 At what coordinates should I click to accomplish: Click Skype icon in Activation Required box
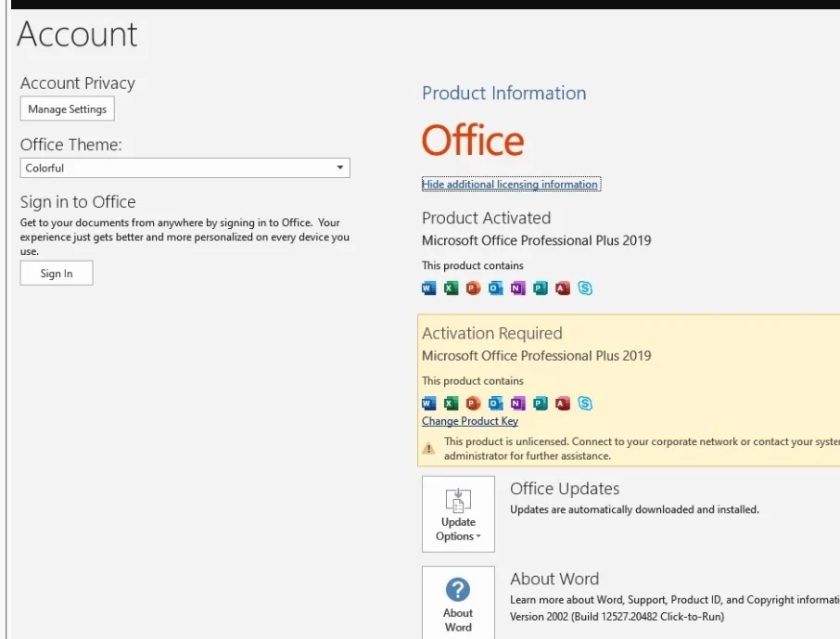point(585,403)
